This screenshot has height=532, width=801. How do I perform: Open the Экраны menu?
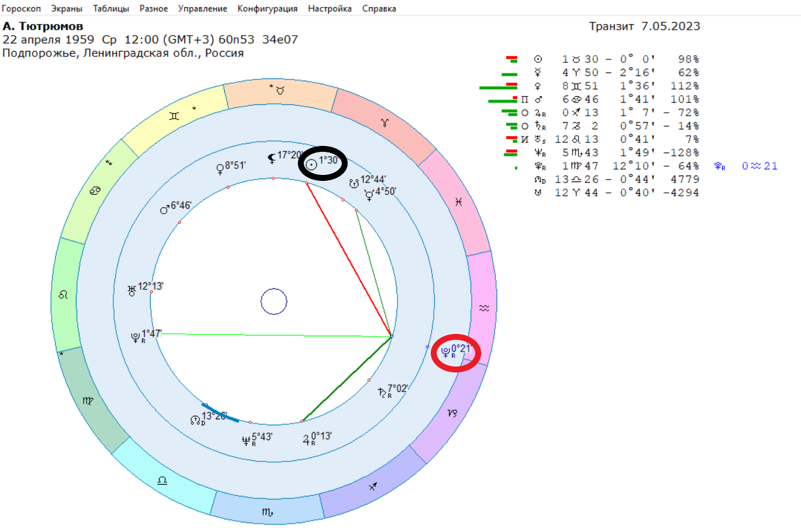(66, 8)
